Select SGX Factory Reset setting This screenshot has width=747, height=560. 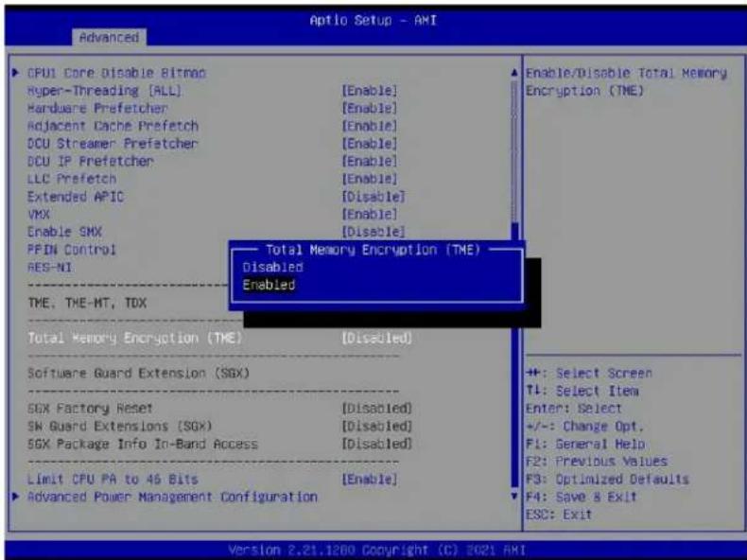coord(90,408)
